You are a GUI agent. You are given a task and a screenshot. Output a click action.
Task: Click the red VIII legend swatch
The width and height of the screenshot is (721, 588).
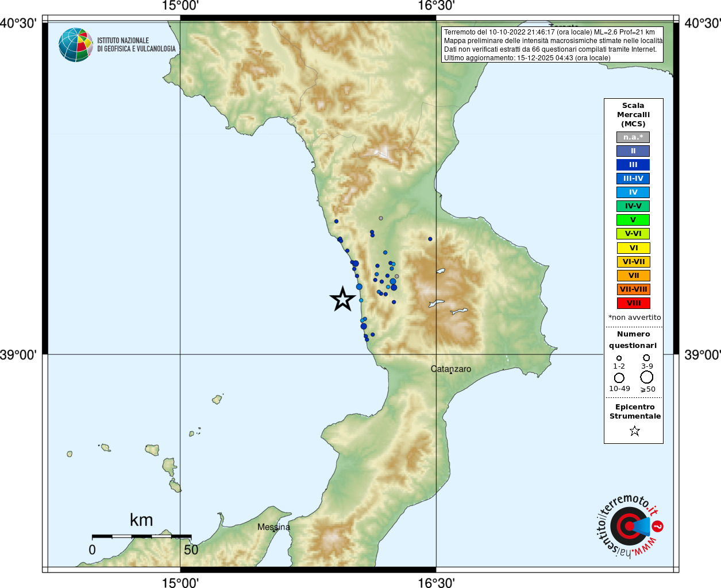pyautogui.click(x=634, y=303)
